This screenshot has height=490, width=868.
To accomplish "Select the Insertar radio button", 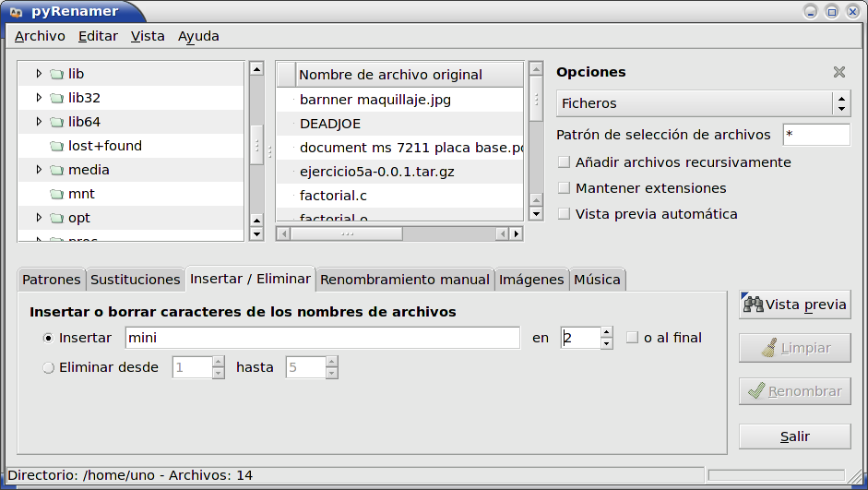I will point(48,338).
